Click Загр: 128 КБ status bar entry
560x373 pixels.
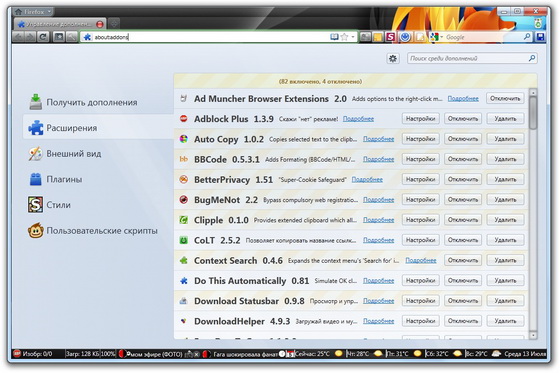coord(82,354)
